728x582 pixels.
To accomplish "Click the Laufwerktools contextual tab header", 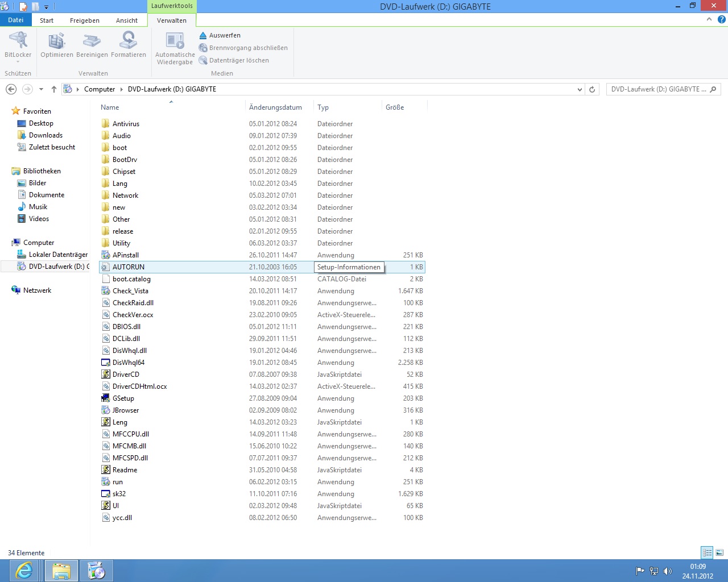I will click(x=172, y=6).
